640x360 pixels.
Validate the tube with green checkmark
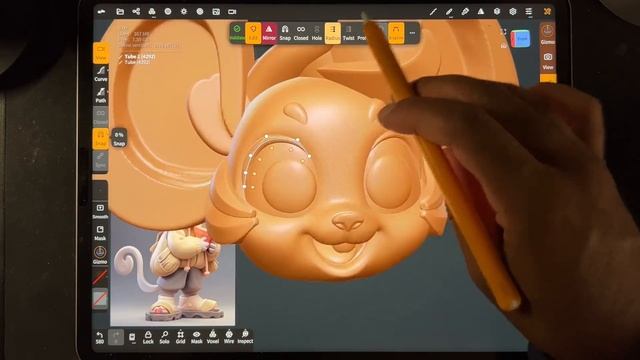tap(237, 33)
